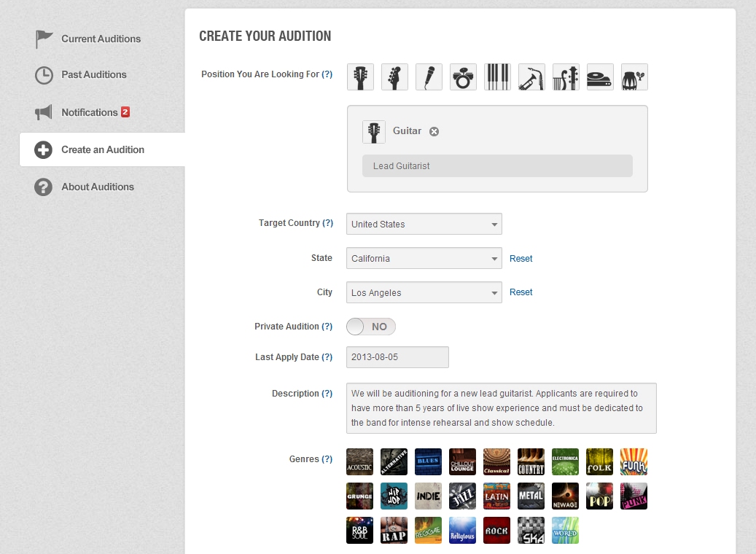The height and width of the screenshot is (554, 756).
Task: Expand the State dropdown showing California
Action: pos(424,258)
